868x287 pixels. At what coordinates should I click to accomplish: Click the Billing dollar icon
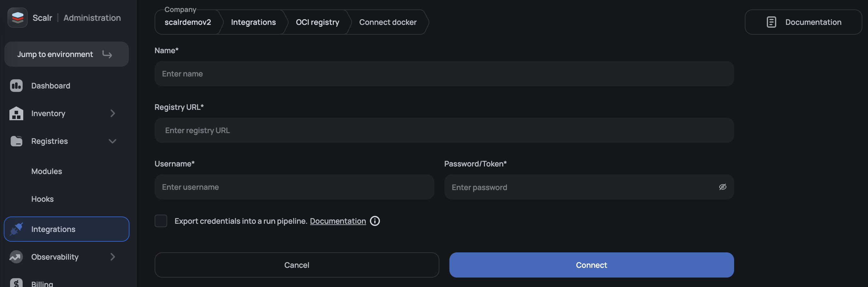[x=16, y=283]
